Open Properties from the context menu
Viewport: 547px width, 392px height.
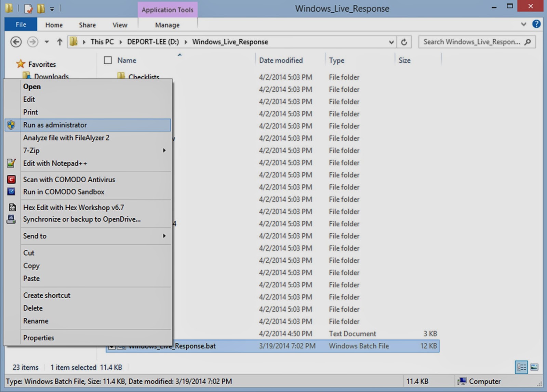click(39, 338)
